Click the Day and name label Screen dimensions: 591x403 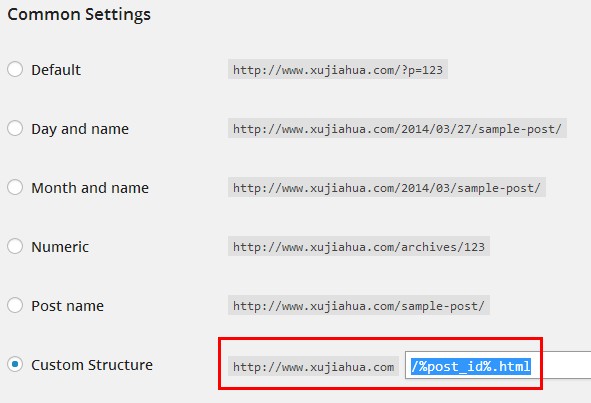pos(80,129)
